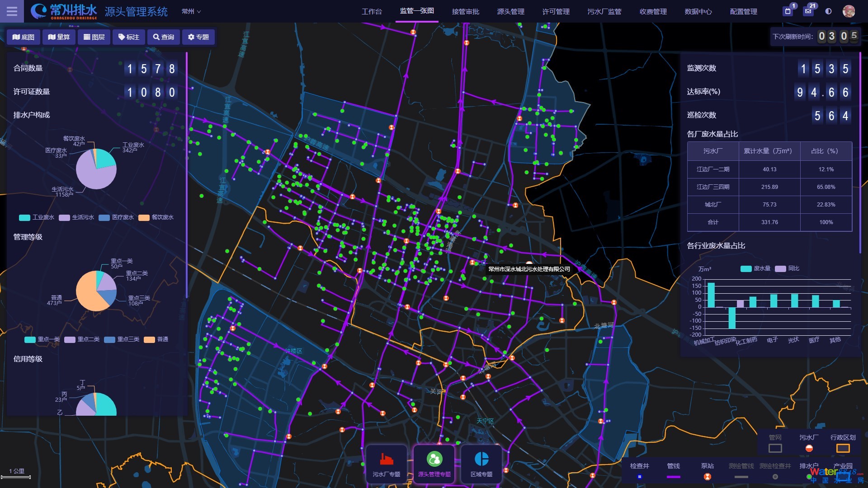Toggle the dark/light theme contrast icon
Viewport: 868px width, 488px height.
[x=828, y=11]
